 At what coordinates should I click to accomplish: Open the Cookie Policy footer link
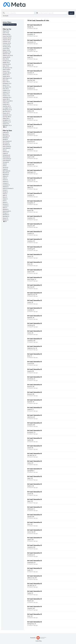click(x=38, y=641)
